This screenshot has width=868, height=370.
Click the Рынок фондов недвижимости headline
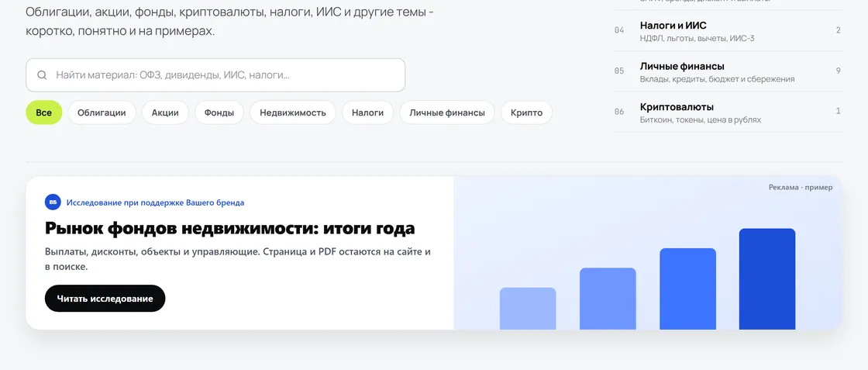coord(229,228)
